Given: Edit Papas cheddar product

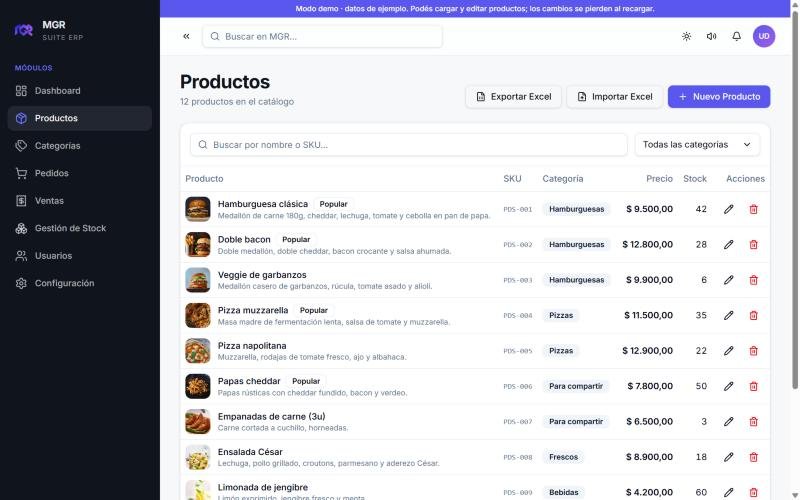Looking at the screenshot, I should point(729,387).
